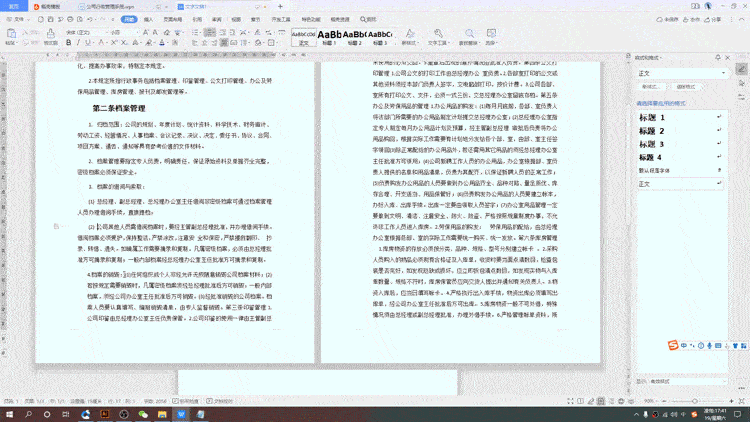Add a new document tab with plus
Image resolution: width=750 pixels, height=422 pixels.
(280, 7)
